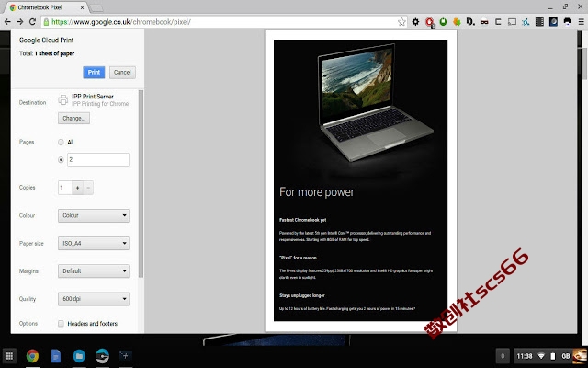Screen dimensions: 588x368
Task: Open the Colour dropdown
Action: pyautogui.click(x=94, y=215)
